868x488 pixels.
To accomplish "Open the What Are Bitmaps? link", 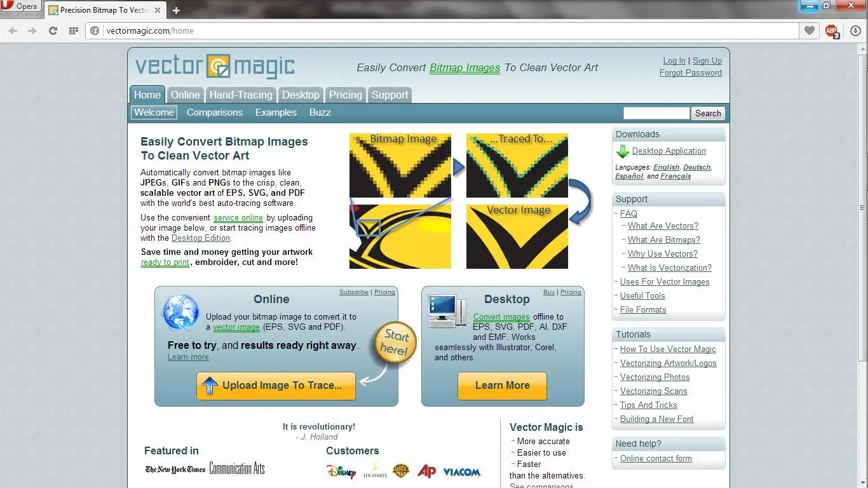I will pos(664,240).
